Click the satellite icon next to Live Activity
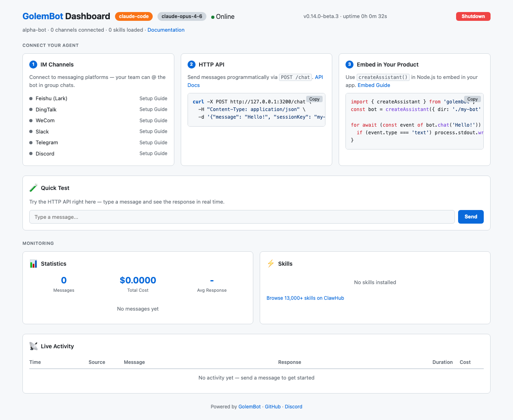The width and height of the screenshot is (513, 420). [x=33, y=346]
